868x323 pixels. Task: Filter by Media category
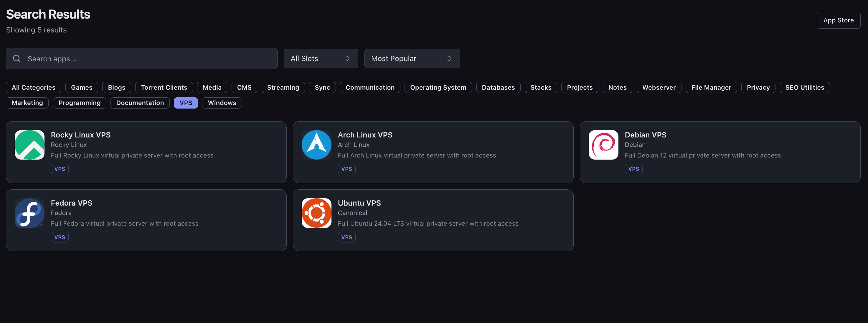(x=212, y=87)
